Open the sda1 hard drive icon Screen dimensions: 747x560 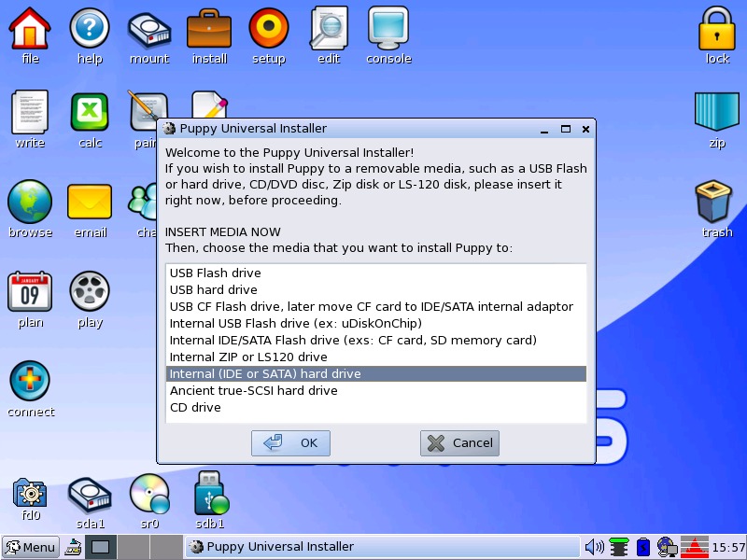click(90, 497)
